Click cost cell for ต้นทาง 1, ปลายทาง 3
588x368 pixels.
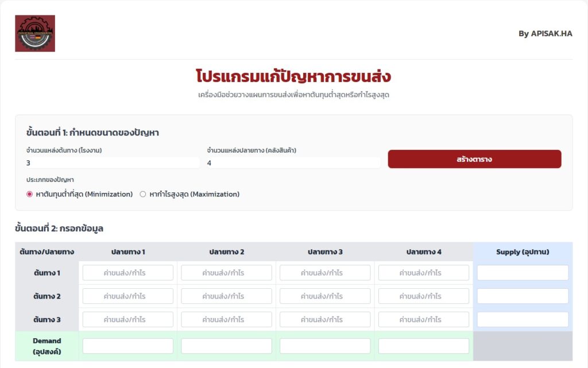(325, 273)
